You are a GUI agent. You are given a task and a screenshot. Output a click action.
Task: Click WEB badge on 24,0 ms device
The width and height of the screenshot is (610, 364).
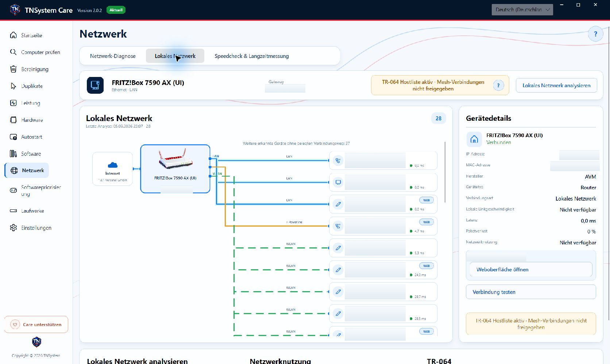click(x=426, y=266)
